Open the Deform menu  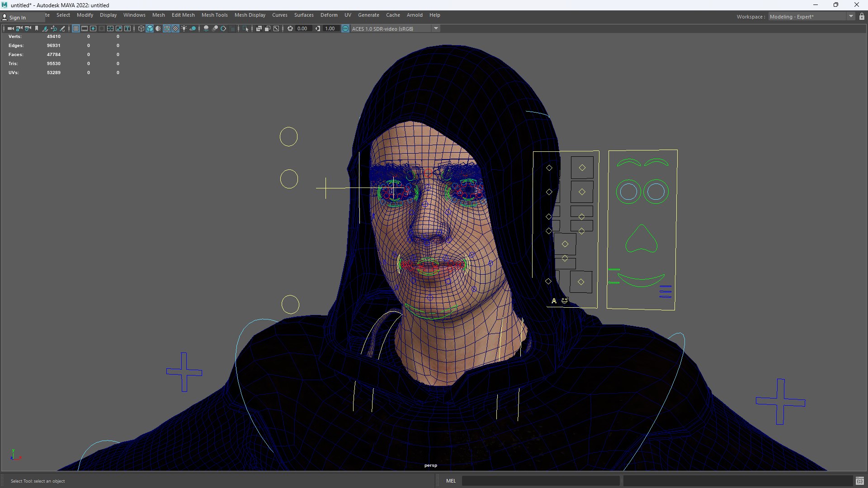329,15
